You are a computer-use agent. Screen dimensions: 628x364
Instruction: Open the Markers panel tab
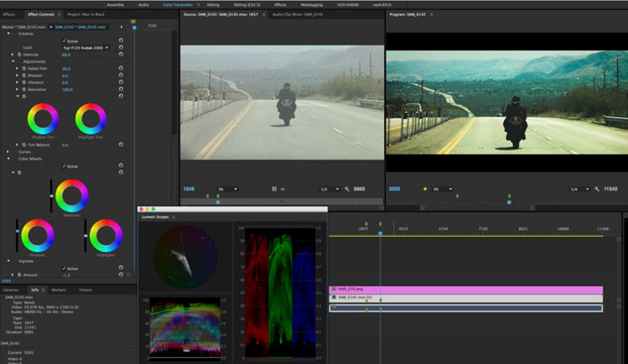coord(58,290)
